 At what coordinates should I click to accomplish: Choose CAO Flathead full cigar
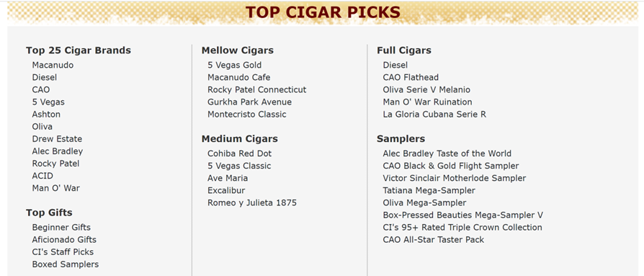pyautogui.click(x=411, y=77)
